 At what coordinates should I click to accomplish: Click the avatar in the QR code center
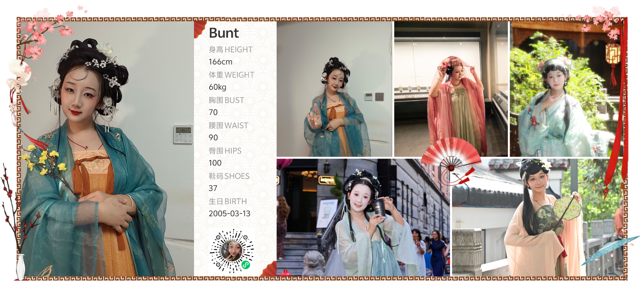[231, 251]
